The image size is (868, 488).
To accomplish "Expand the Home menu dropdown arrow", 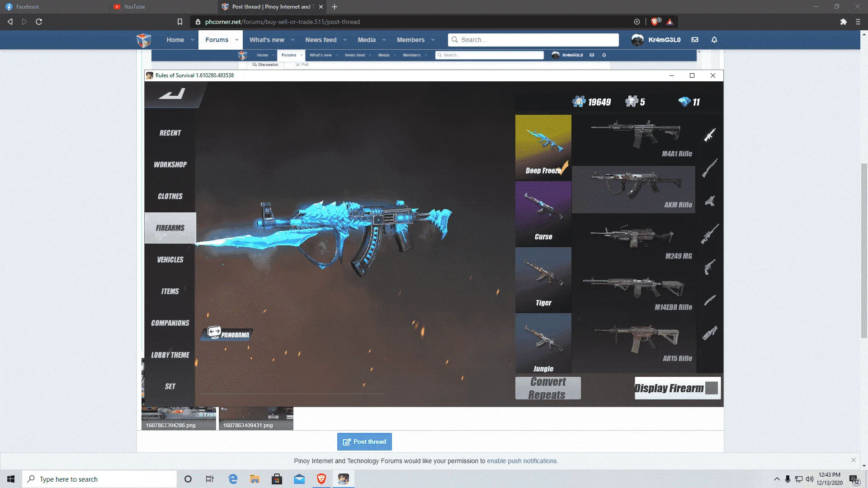I will coord(193,40).
